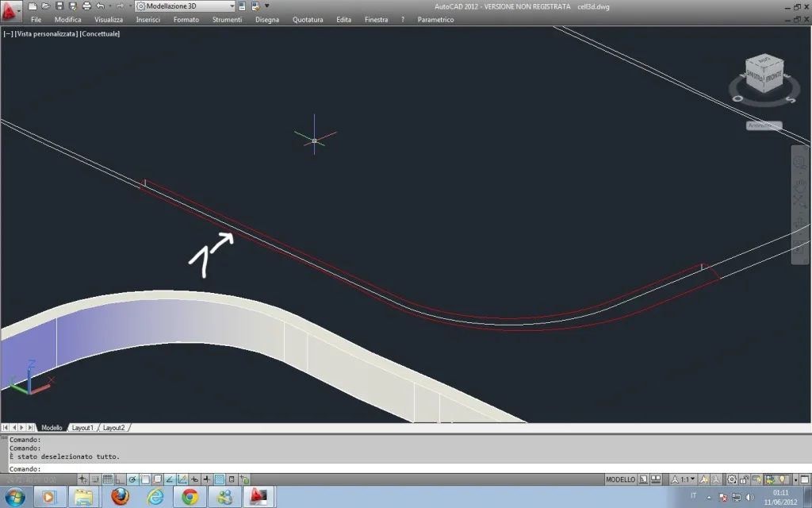Click the Annotation Visibility icon

point(703,479)
